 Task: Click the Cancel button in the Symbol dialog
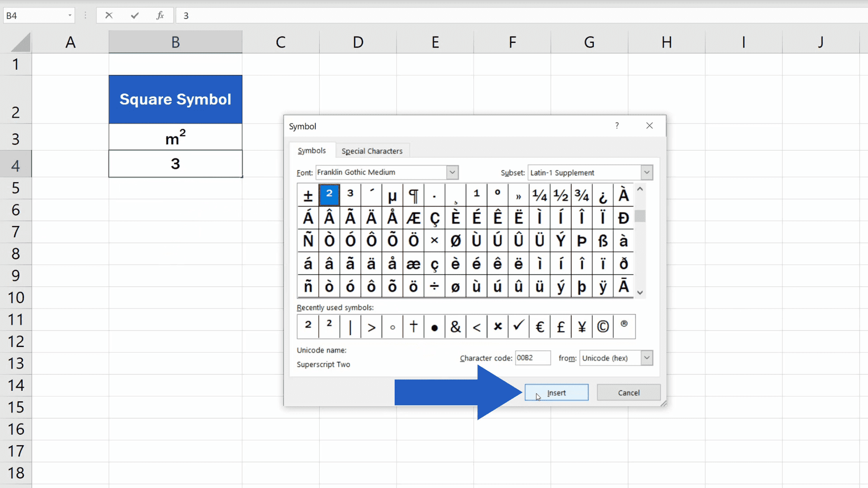[628, 392]
